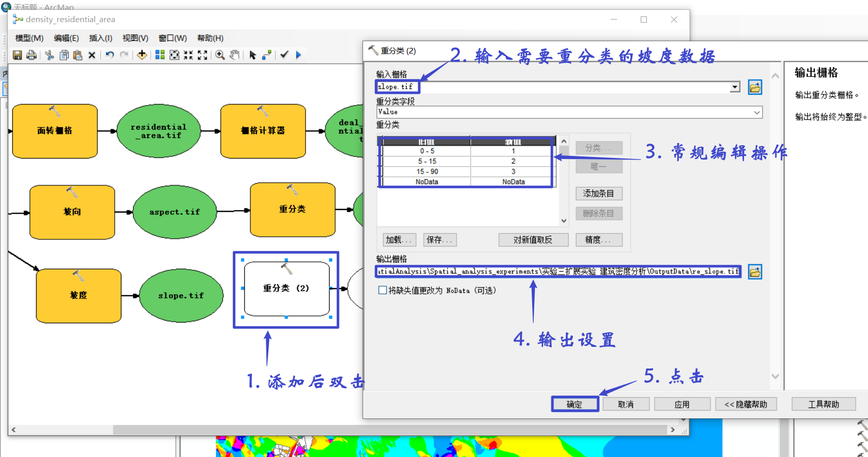Screen dimensions: 868x457
Task: Open the 窗口(W) menu
Action: click(x=172, y=38)
